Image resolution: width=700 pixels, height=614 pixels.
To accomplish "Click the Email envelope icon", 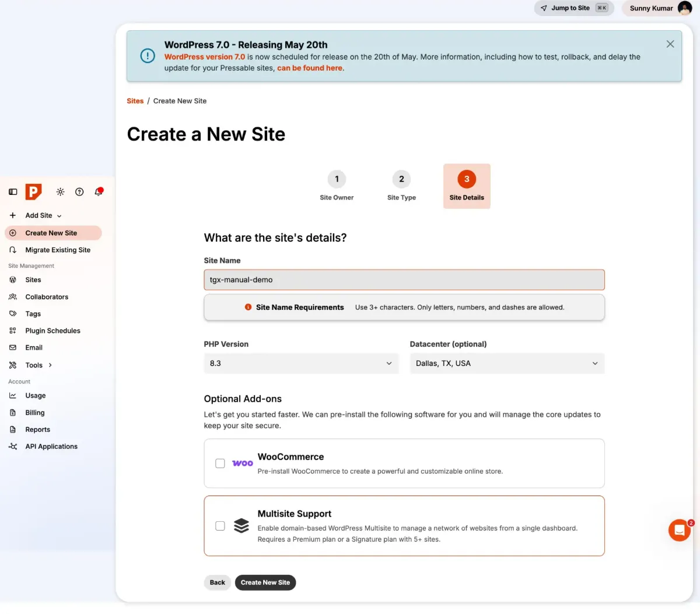I will click(13, 348).
